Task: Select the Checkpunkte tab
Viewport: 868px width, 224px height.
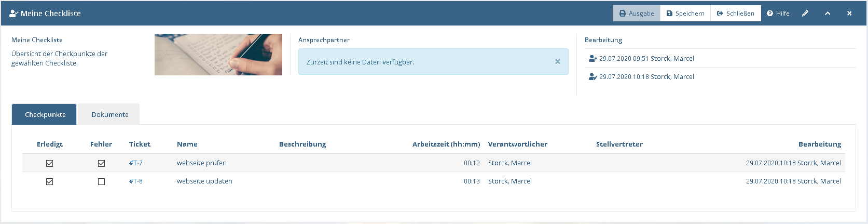Action: click(x=45, y=114)
